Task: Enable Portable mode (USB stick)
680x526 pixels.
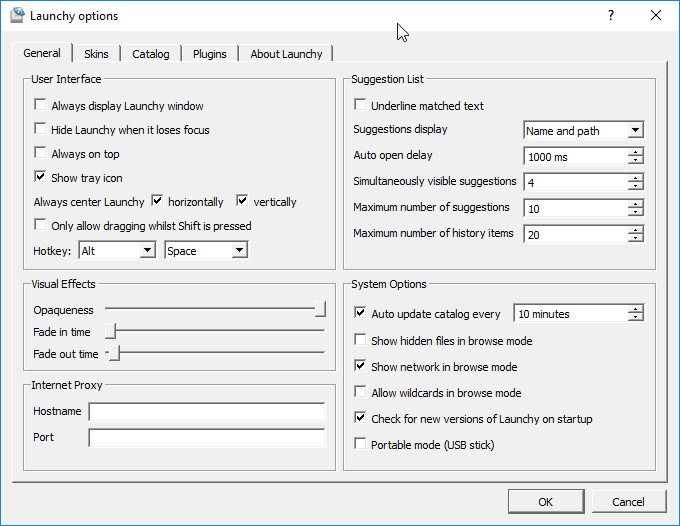Action: [360, 443]
